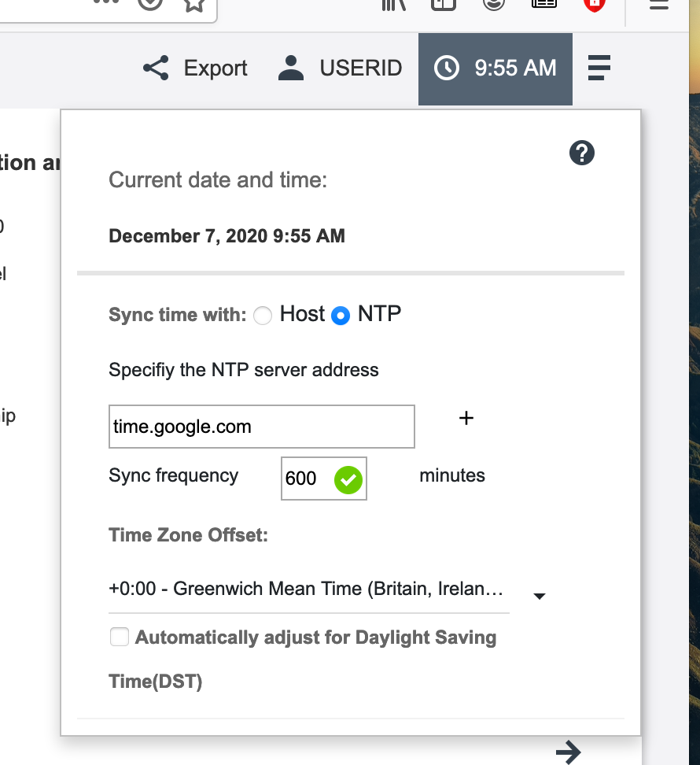Open the Greenwich Mean Time zone selector
Viewport: 700px width, 765px height.
click(308, 589)
